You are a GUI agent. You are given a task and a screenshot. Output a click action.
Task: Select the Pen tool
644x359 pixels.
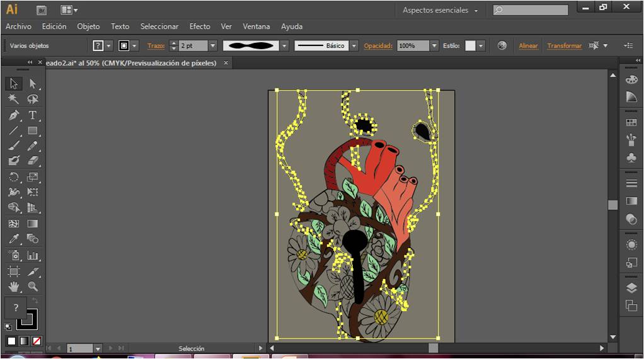click(14, 115)
